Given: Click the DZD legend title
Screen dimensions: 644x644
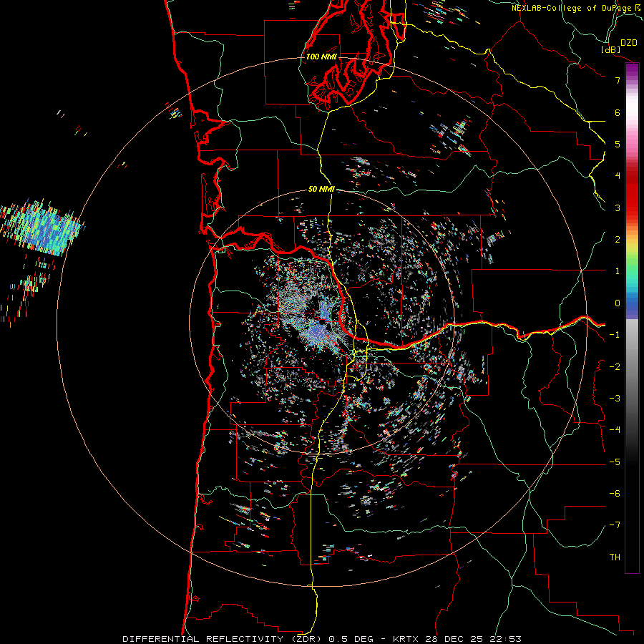Looking at the screenshot, I should tap(629, 43).
